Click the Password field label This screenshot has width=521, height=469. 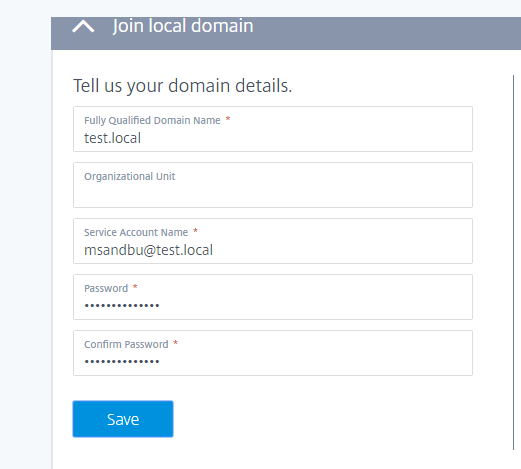coord(106,288)
